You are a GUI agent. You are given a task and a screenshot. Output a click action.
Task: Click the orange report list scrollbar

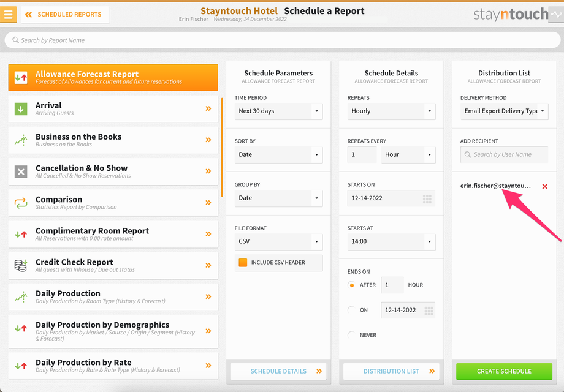[x=222, y=148]
